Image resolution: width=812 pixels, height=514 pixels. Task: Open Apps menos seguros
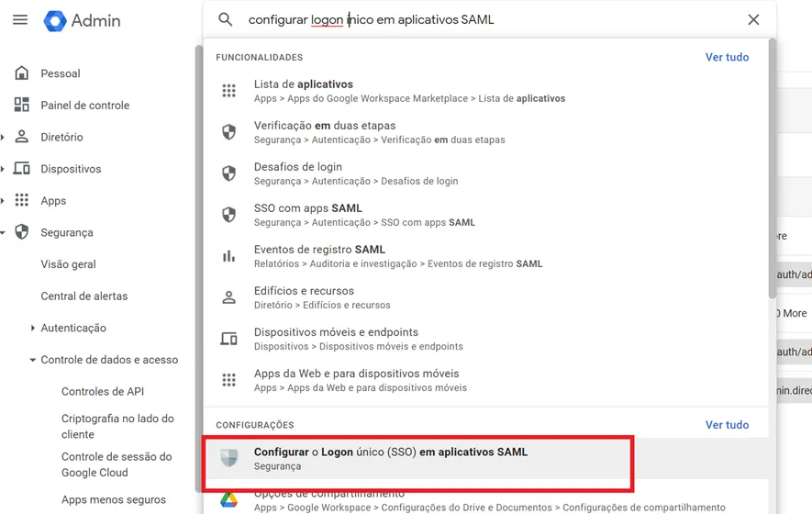pos(114,499)
